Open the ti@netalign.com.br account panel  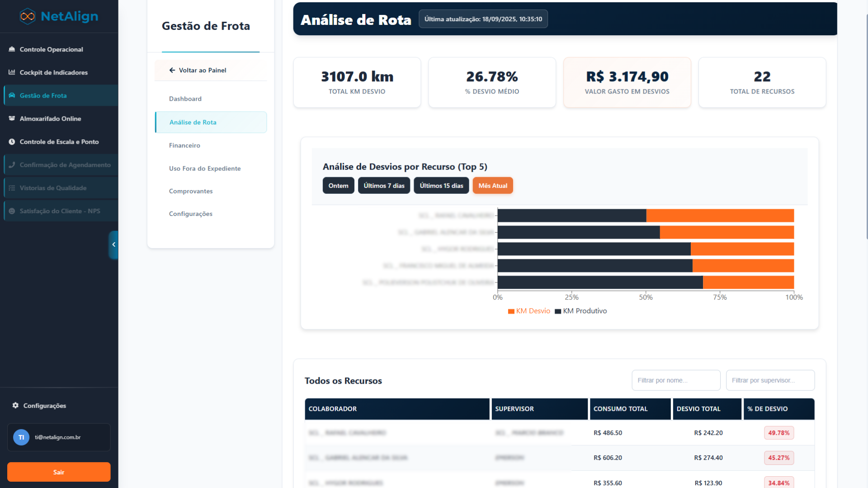pos(58,437)
